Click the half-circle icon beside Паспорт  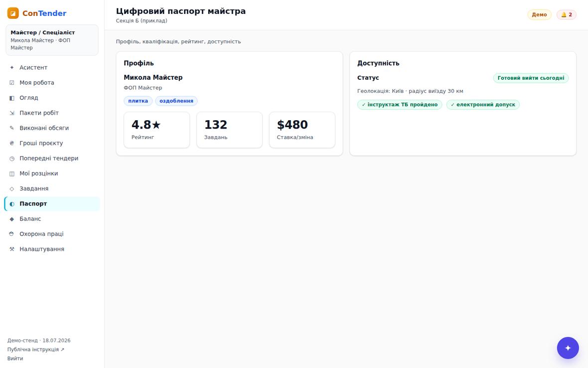coord(12,203)
